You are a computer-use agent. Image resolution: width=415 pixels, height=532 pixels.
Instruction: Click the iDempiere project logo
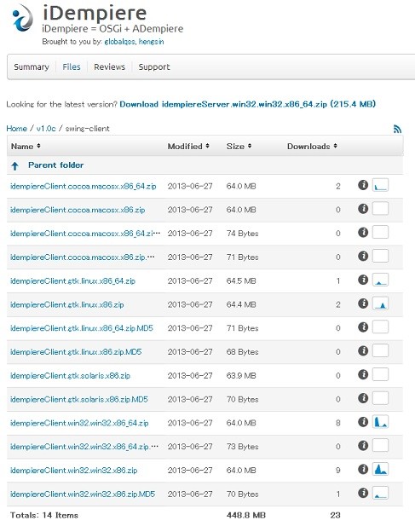click(22, 17)
